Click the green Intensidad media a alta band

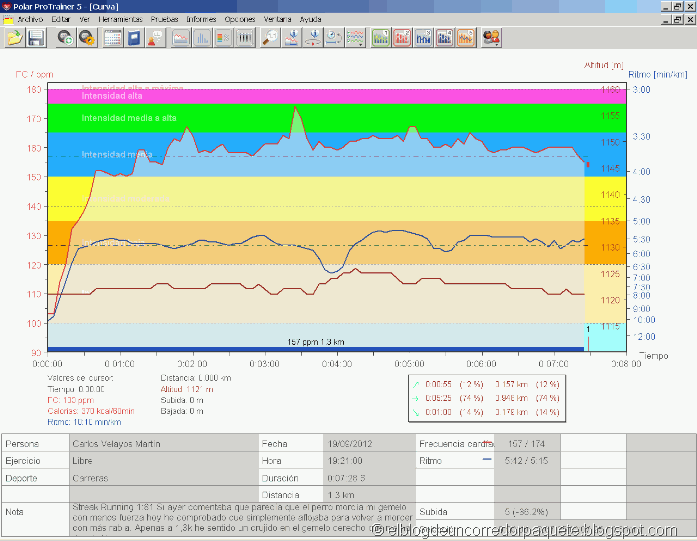tap(336, 118)
